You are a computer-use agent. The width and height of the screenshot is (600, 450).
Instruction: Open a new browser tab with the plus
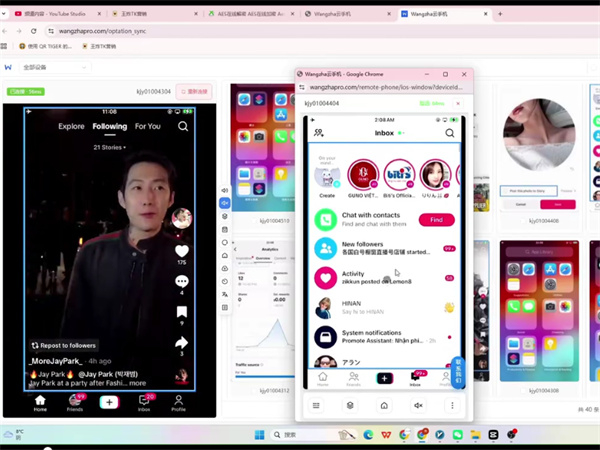point(500,14)
